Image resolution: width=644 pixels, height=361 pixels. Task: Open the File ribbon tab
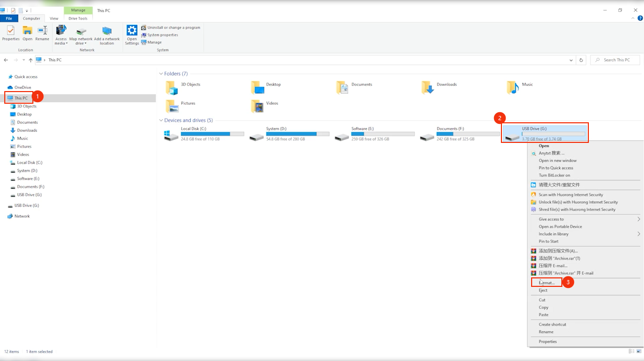click(9, 19)
